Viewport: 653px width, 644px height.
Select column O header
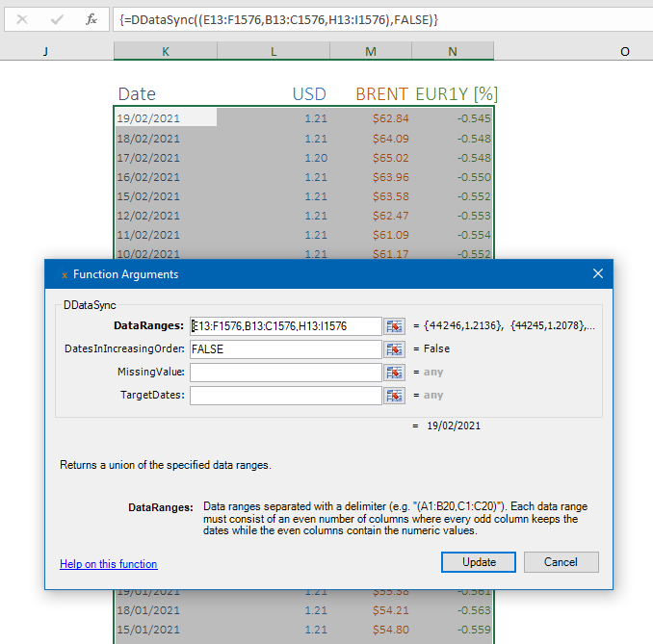click(625, 51)
